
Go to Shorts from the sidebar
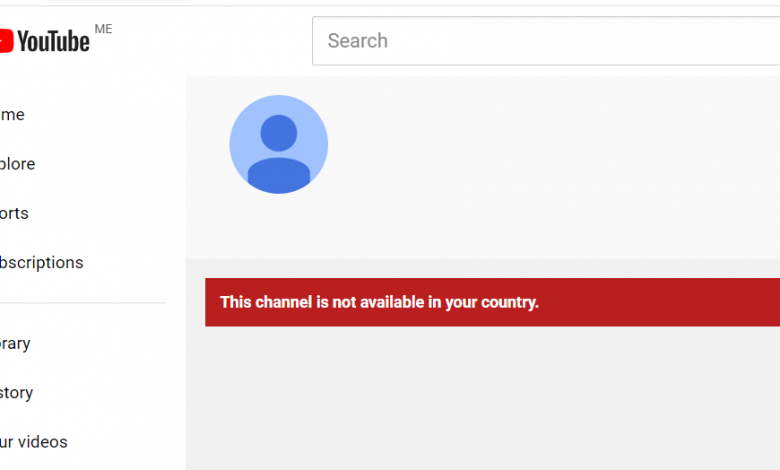pyautogui.click(x=14, y=213)
